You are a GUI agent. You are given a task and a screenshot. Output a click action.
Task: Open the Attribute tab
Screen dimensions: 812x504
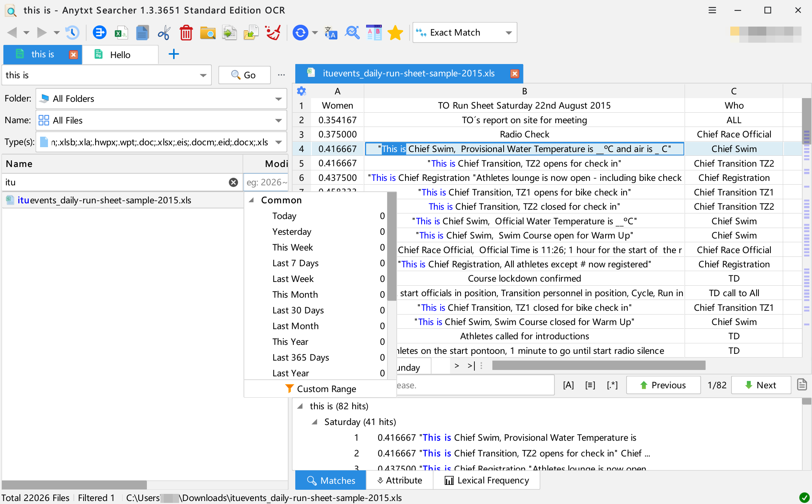(399, 480)
